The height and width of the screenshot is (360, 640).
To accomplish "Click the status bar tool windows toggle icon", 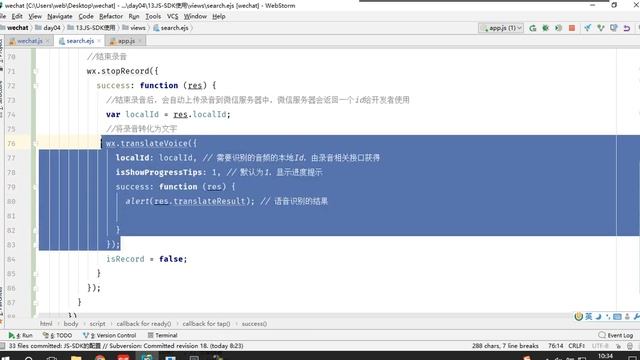I will [3, 346].
